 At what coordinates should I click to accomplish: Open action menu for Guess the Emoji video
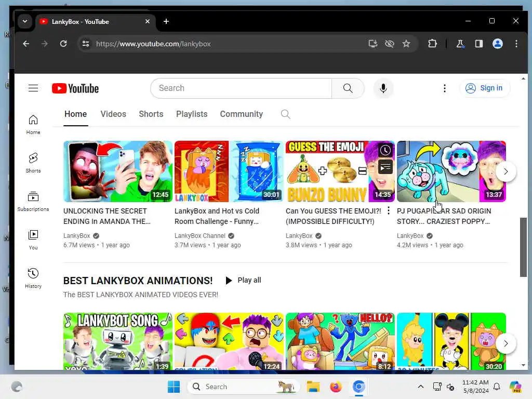(388, 211)
